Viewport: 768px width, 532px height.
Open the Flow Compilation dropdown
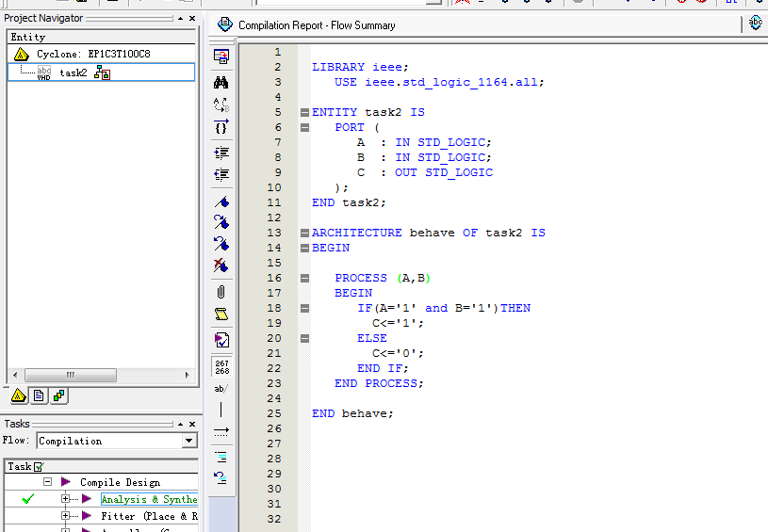(x=189, y=441)
